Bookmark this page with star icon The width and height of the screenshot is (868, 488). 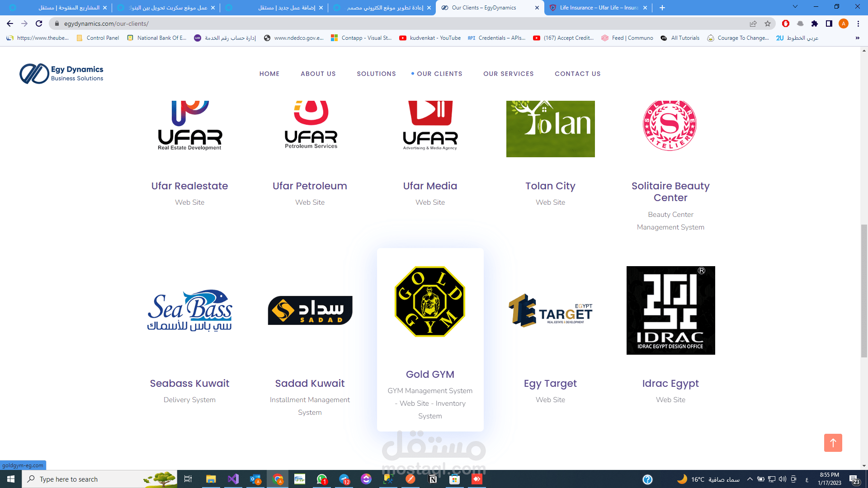768,23
